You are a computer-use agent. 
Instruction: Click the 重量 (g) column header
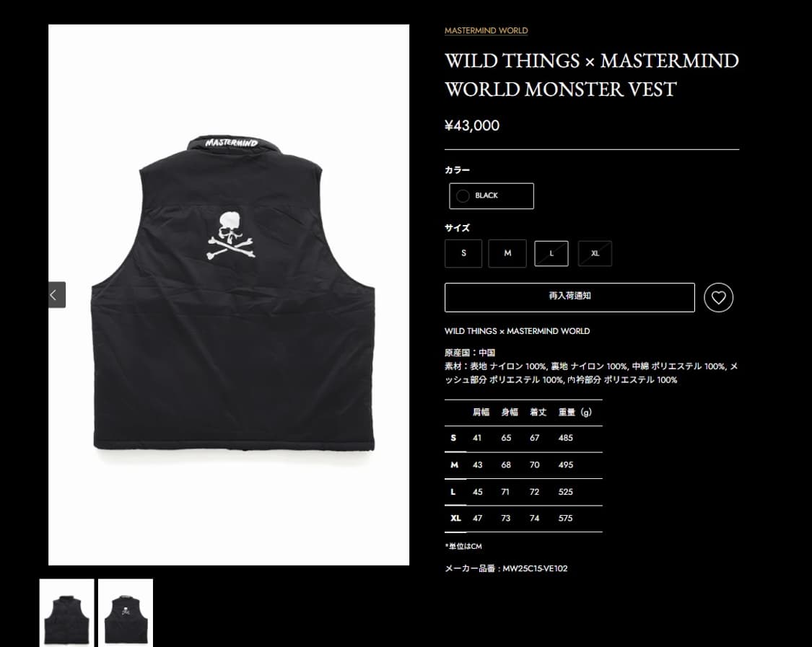(x=575, y=413)
